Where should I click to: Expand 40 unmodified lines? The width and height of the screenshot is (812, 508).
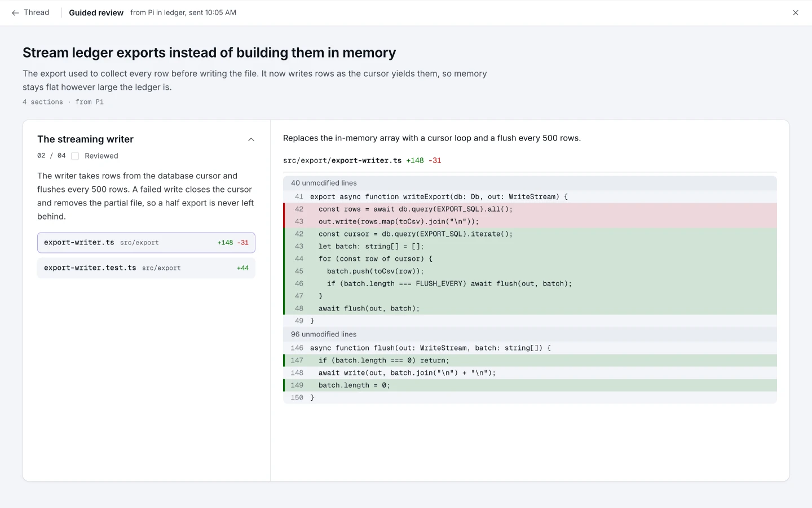pyautogui.click(x=530, y=183)
